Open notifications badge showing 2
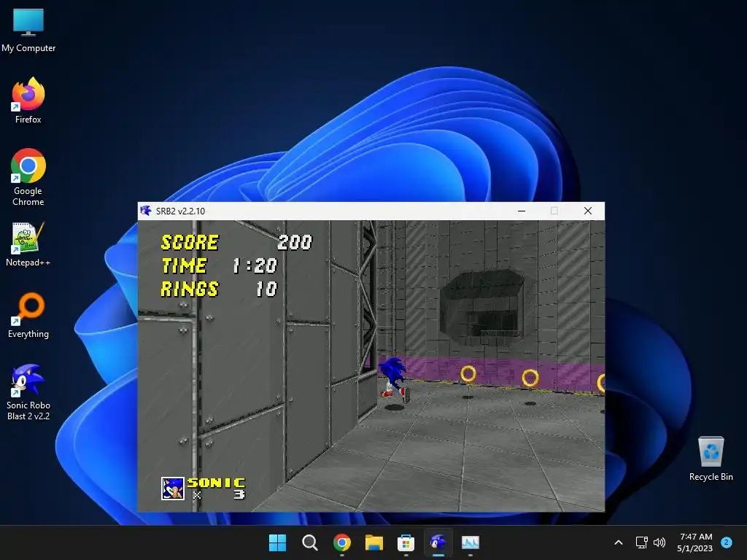This screenshot has height=560, width=747. point(727,542)
